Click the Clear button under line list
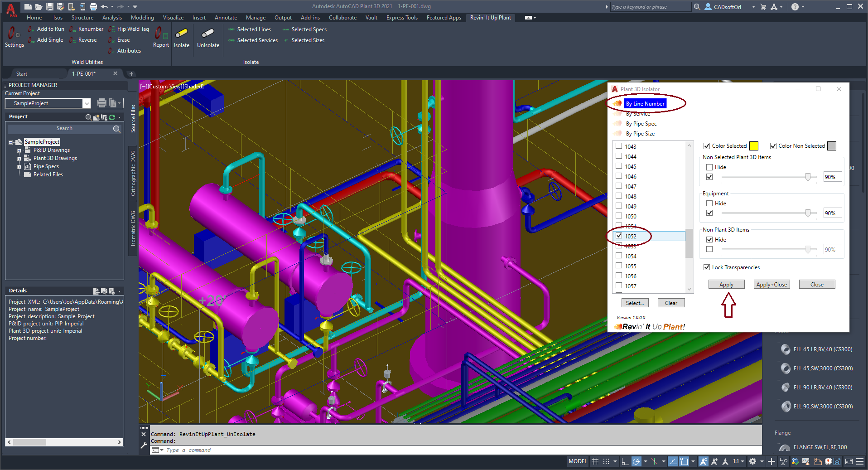Viewport: 868px width, 470px height. pyautogui.click(x=671, y=303)
